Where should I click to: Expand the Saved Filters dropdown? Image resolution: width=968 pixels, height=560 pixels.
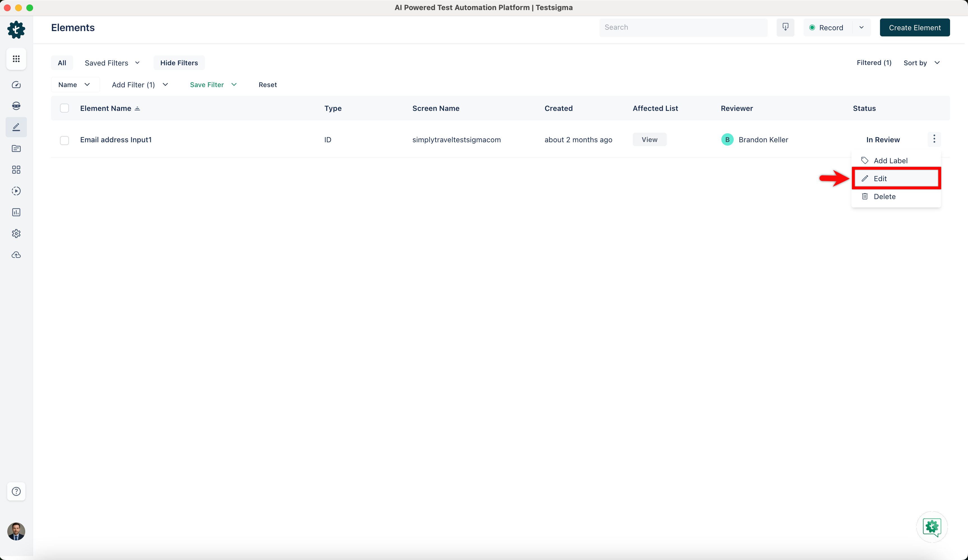(x=112, y=63)
